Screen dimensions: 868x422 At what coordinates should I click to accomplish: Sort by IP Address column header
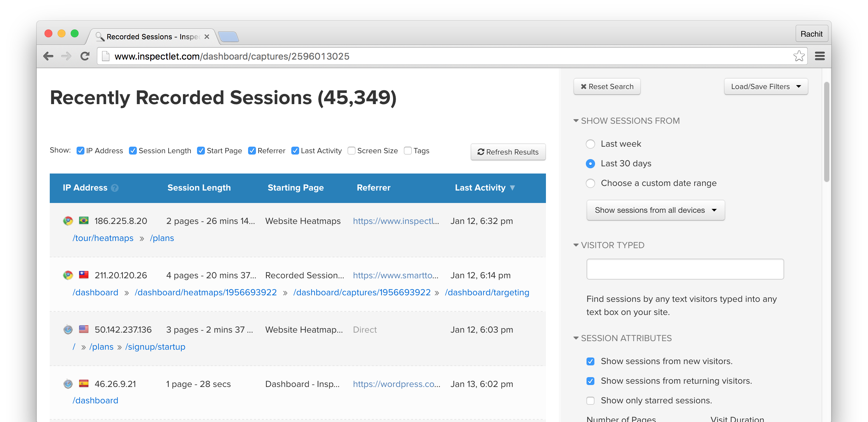pyautogui.click(x=85, y=188)
